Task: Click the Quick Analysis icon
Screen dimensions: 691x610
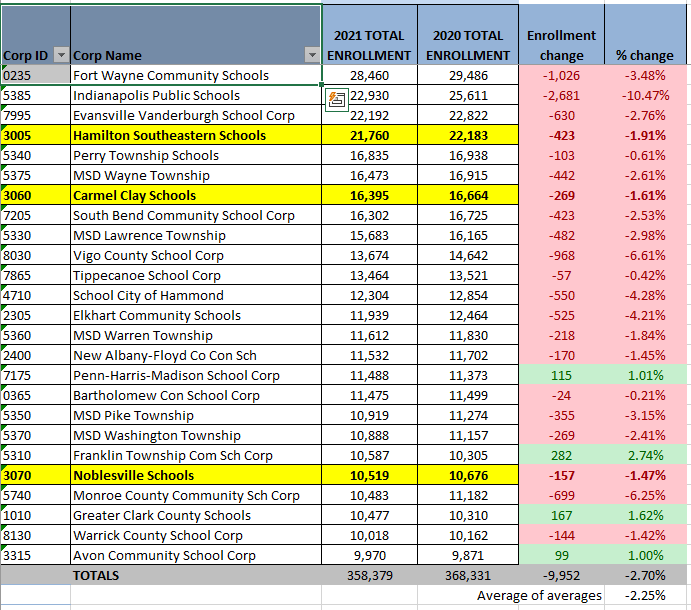Action: [337, 100]
